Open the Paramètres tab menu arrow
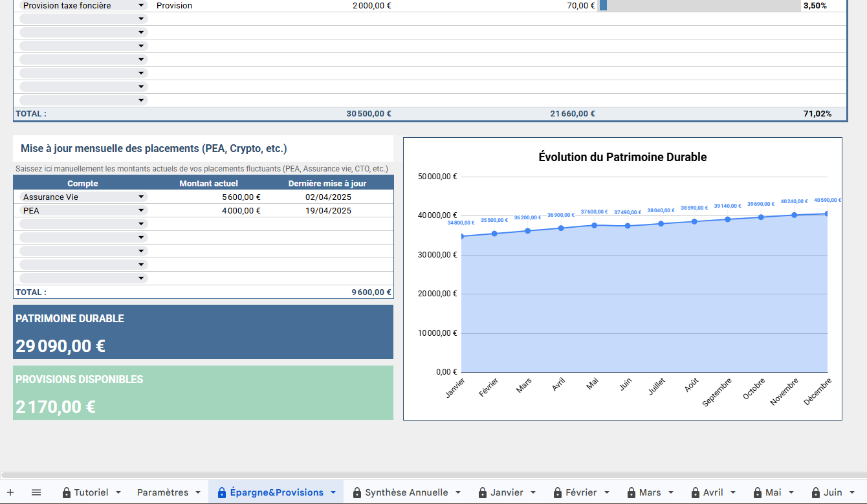Image resolution: width=867 pixels, height=504 pixels. 197,493
